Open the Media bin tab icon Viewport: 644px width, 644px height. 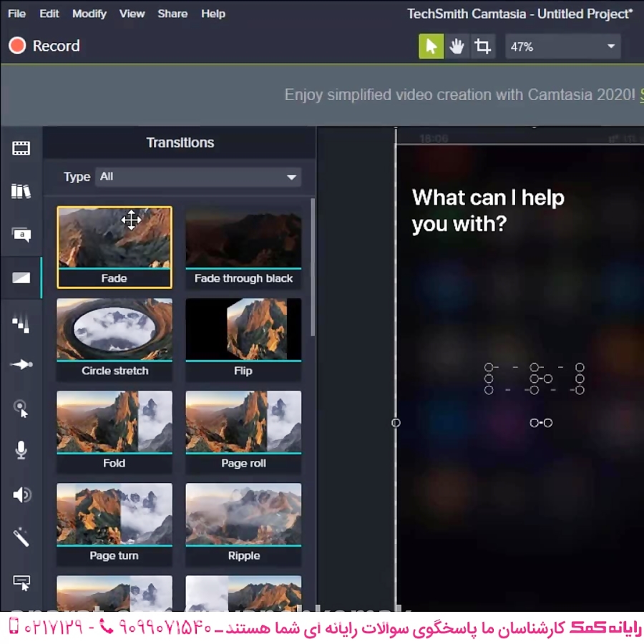pyautogui.click(x=21, y=149)
